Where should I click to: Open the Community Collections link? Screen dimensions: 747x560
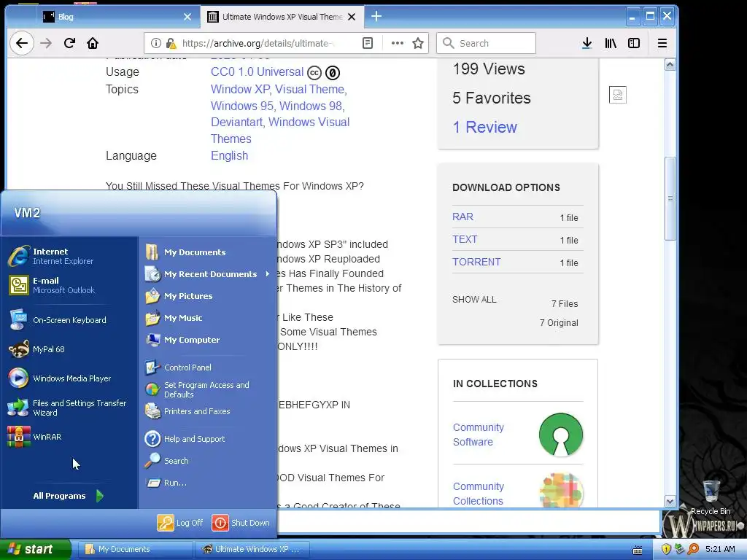479,494
